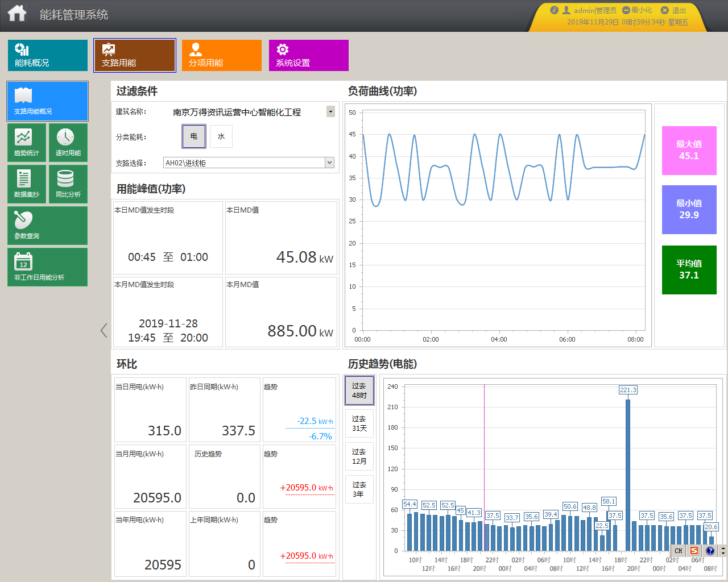Image resolution: width=728 pixels, height=582 pixels.
Task: Click the info icon near admin
Action: click(x=554, y=10)
